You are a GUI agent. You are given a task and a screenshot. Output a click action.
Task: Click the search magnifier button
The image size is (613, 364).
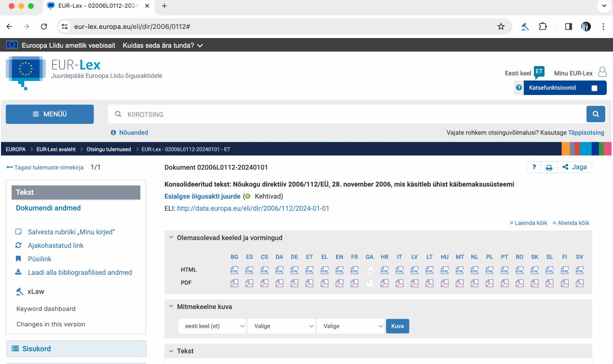click(596, 114)
